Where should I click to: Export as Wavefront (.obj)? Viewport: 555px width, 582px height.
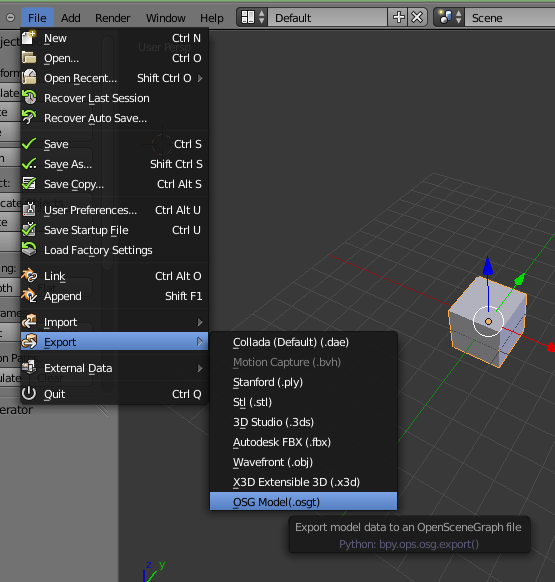(x=303, y=462)
